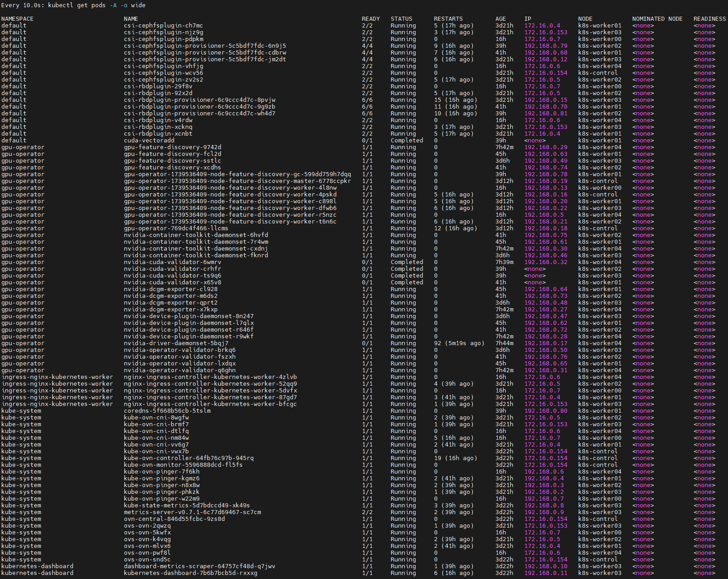This screenshot has height=579, width=728.
Task: Click restarts value 12 (16h ago)
Action: tap(455, 228)
